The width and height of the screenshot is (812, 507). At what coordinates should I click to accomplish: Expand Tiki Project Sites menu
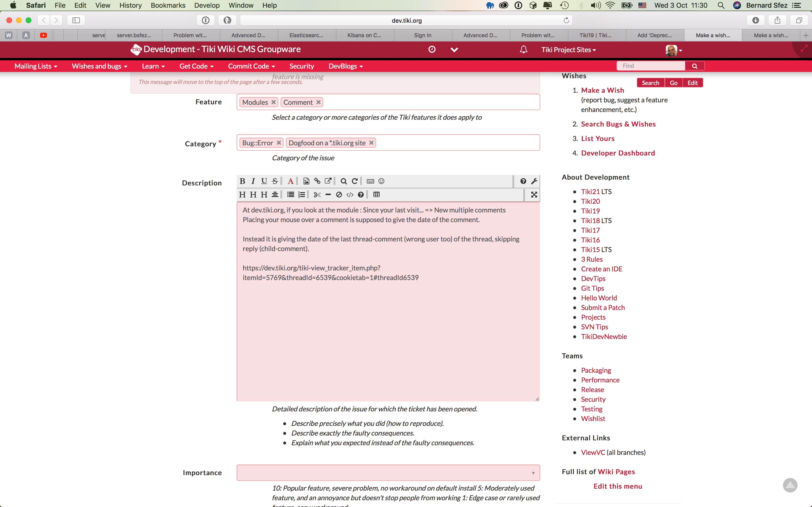[568, 50]
